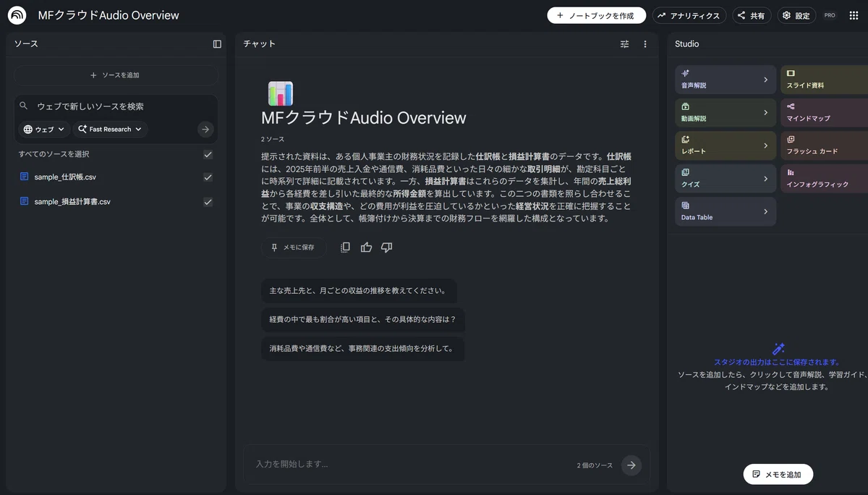868x495 pixels.
Task: Click the チャット panel header
Action: pyautogui.click(x=259, y=44)
